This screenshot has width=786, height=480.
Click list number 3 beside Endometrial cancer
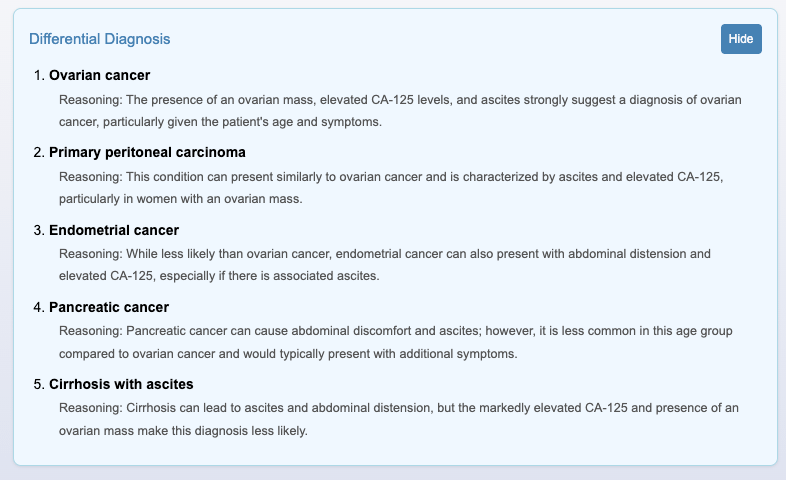[40, 230]
